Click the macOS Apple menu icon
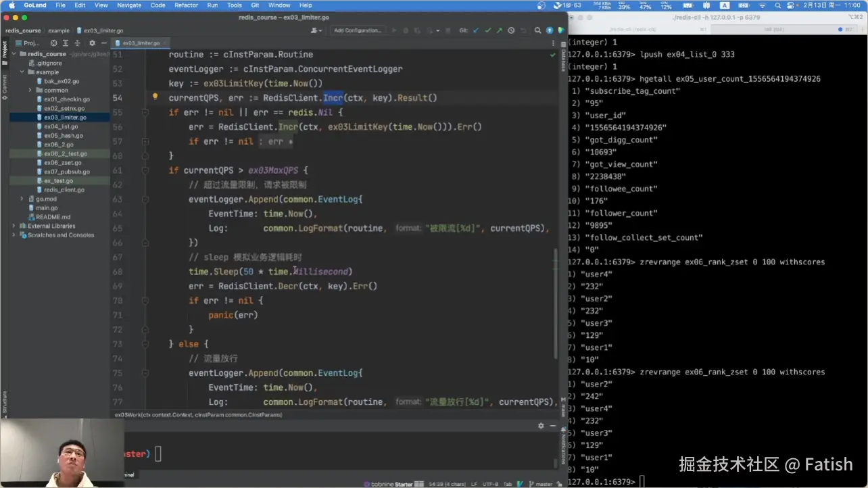 coord(11,5)
